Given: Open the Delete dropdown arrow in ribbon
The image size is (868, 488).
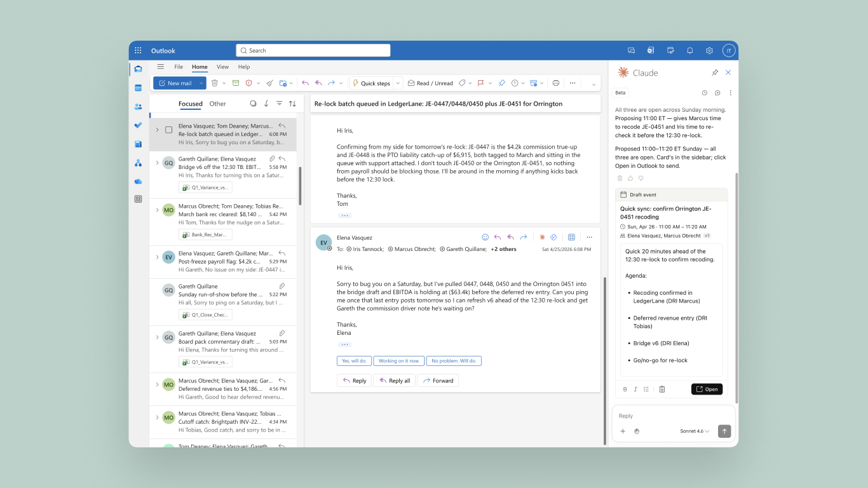Looking at the screenshot, I should tap(224, 83).
